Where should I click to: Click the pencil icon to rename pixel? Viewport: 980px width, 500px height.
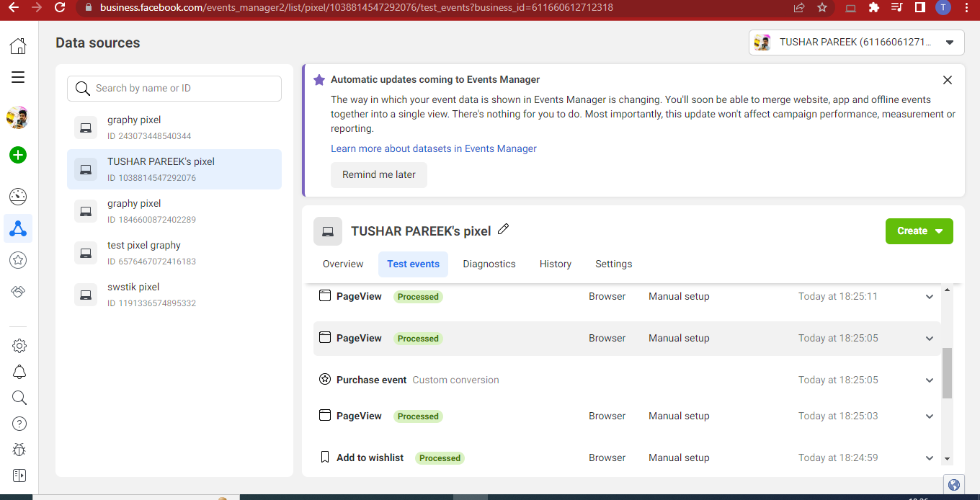click(504, 229)
